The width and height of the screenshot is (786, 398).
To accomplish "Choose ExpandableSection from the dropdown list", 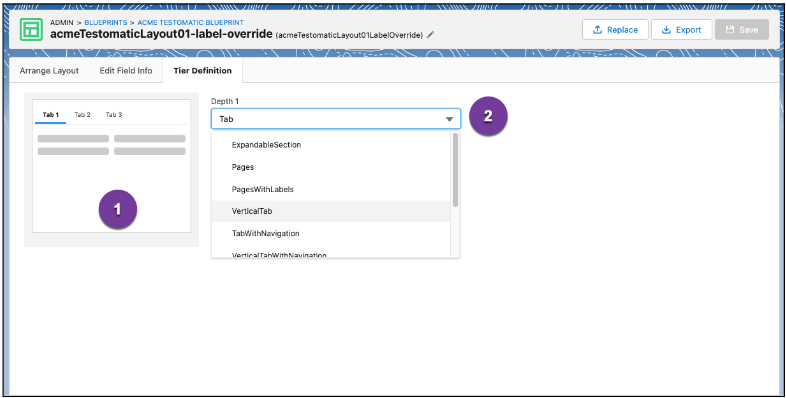I will pyautogui.click(x=331, y=145).
